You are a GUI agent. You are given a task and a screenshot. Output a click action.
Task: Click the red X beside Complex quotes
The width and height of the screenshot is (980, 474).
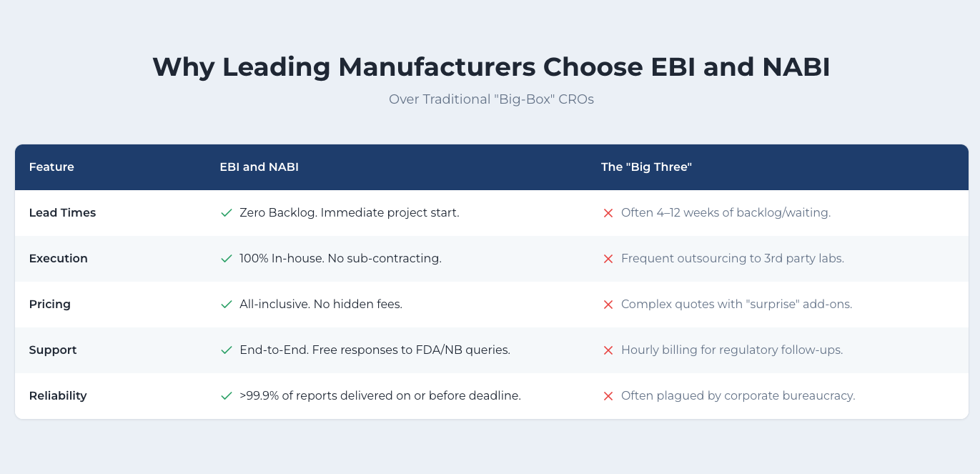click(608, 305)
